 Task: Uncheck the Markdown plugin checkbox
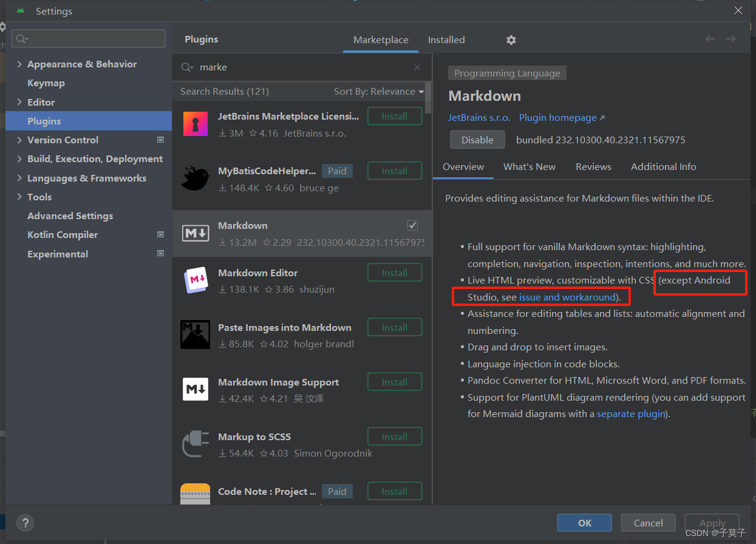[x=412, y=225]
